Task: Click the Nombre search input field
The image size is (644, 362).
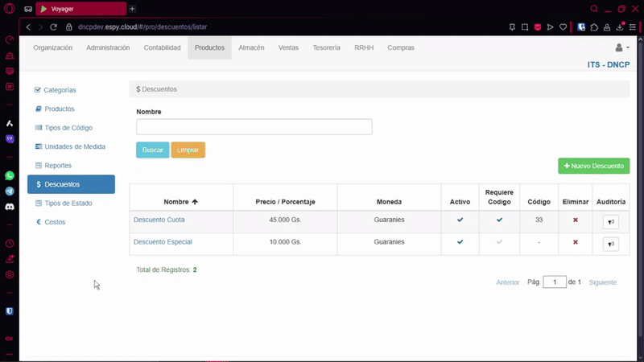Action: pyautogui.click(x=254, y=127)
